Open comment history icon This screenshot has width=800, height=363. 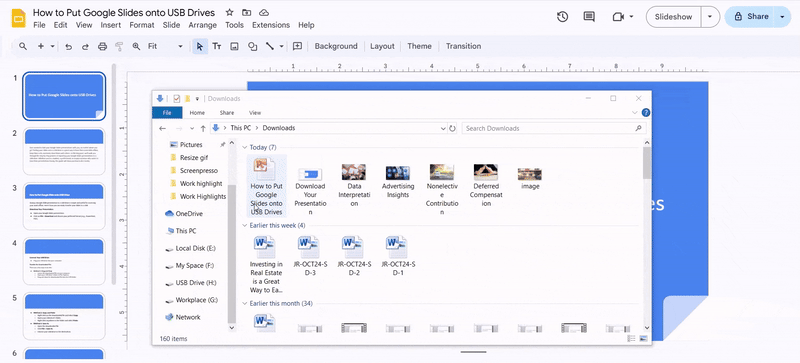(589, 17)
